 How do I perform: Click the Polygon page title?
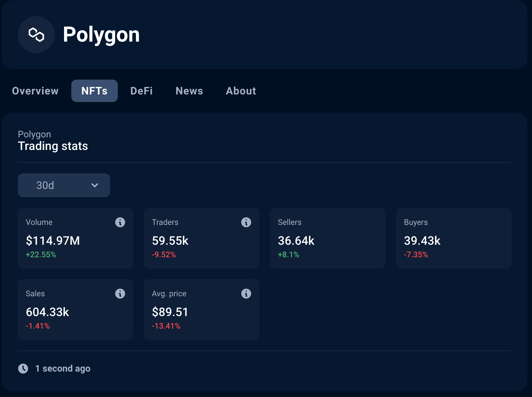click(101, 35)
